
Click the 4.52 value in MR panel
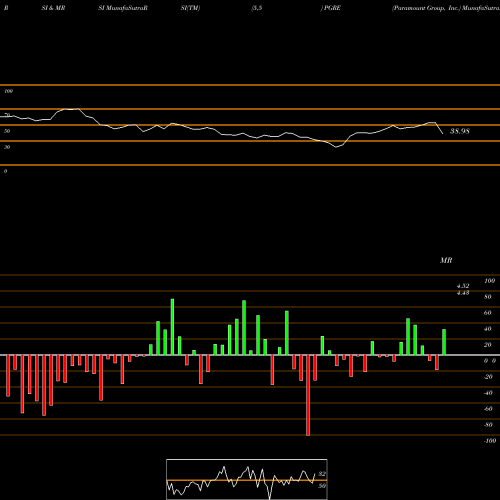tap(463, 286)
